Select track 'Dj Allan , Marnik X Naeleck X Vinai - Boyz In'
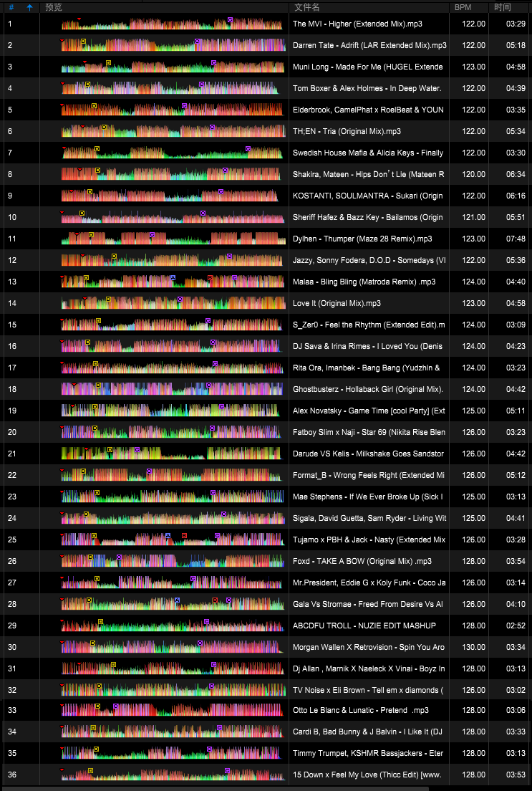Viewport: 532px width, 791px height. (369, 669)
